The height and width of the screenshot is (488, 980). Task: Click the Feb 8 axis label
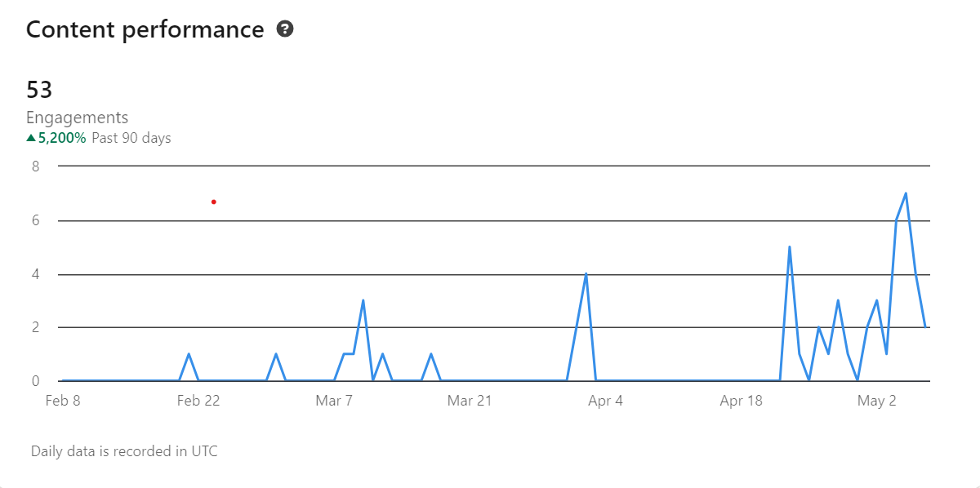pyautogui.click(x=63, y=401)
